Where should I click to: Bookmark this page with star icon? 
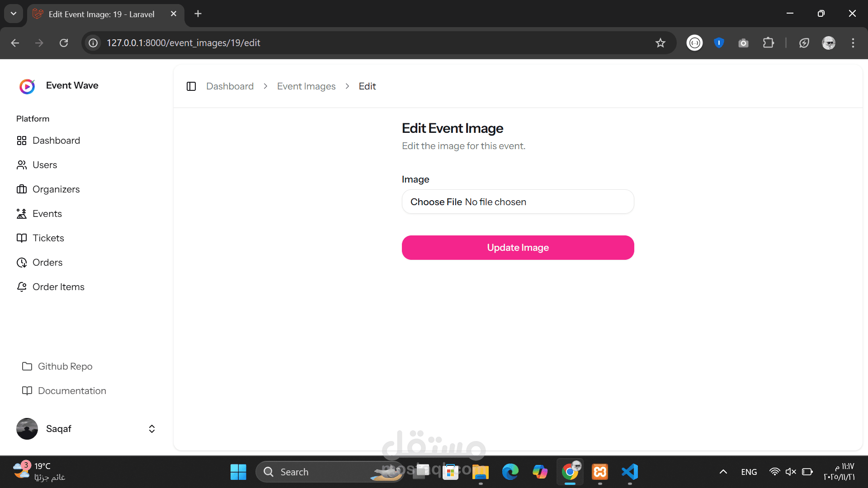[x=660, y=43]
